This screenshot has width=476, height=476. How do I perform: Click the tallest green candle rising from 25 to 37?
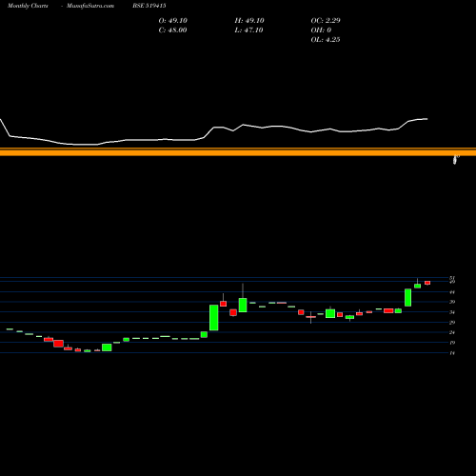[214, 318]
